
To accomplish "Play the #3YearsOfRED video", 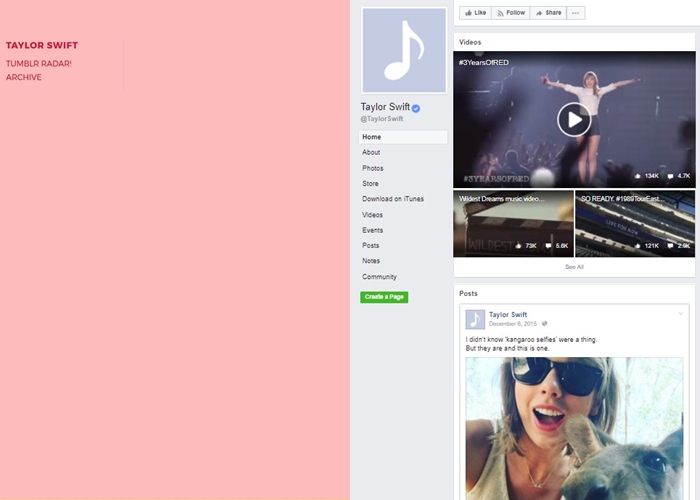I will 573,120.
